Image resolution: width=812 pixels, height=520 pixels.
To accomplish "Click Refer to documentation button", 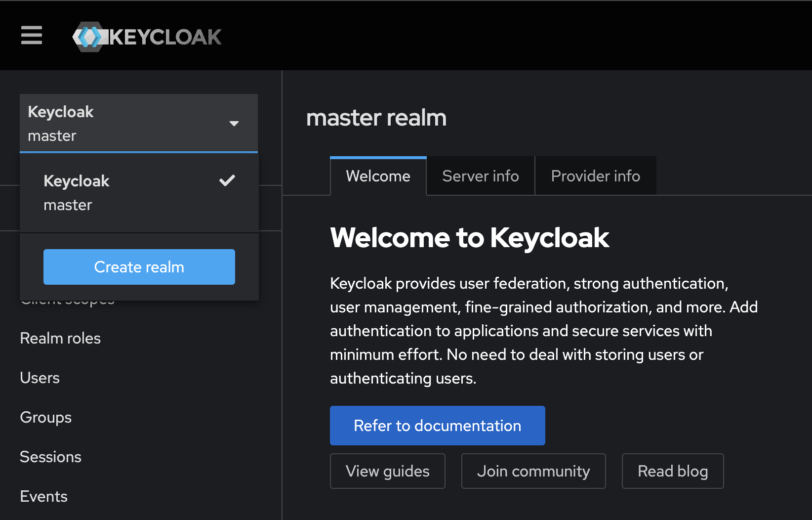I will [x=438, y=426].
